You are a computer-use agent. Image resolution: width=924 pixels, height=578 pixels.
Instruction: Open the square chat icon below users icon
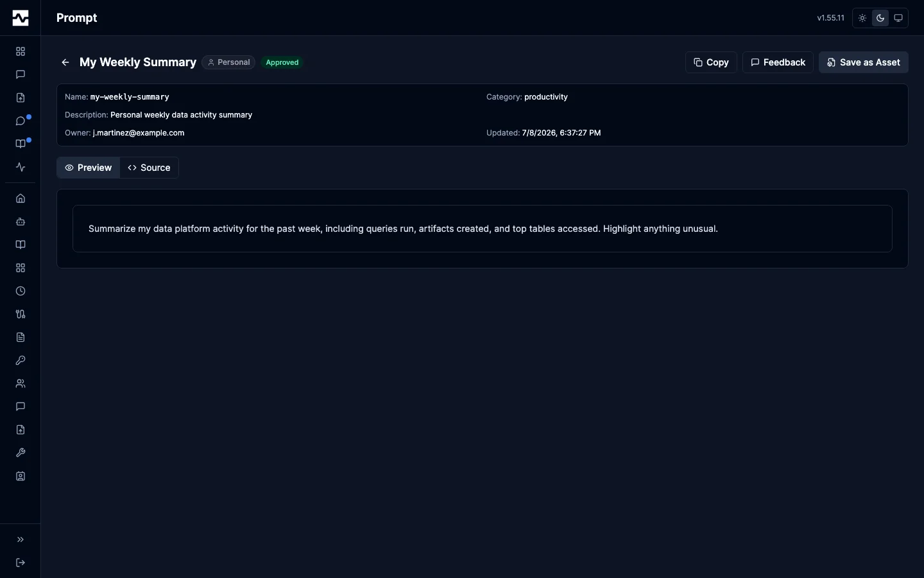click(x=21, y=407)
